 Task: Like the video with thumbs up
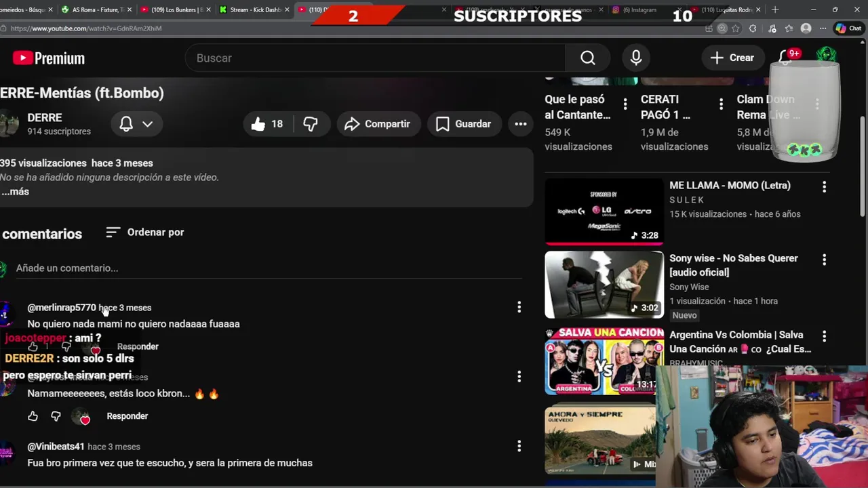[267, 124]
